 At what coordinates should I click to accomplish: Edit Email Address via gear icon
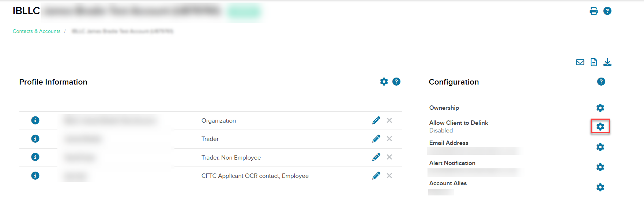point(600,147)
